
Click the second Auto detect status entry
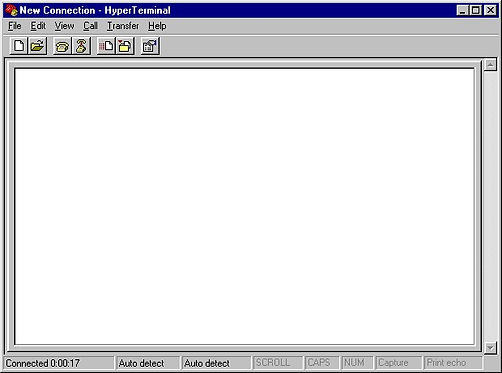pos(207,363)
